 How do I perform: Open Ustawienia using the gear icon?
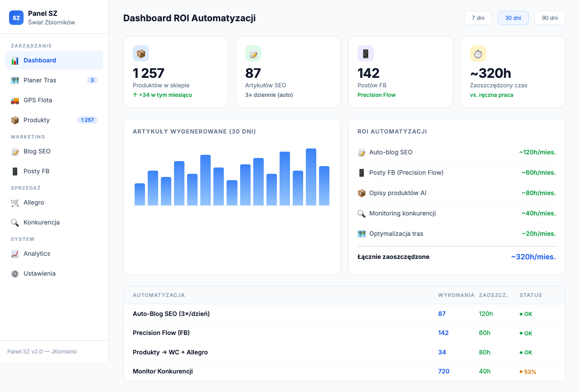(x=15, y=273)
